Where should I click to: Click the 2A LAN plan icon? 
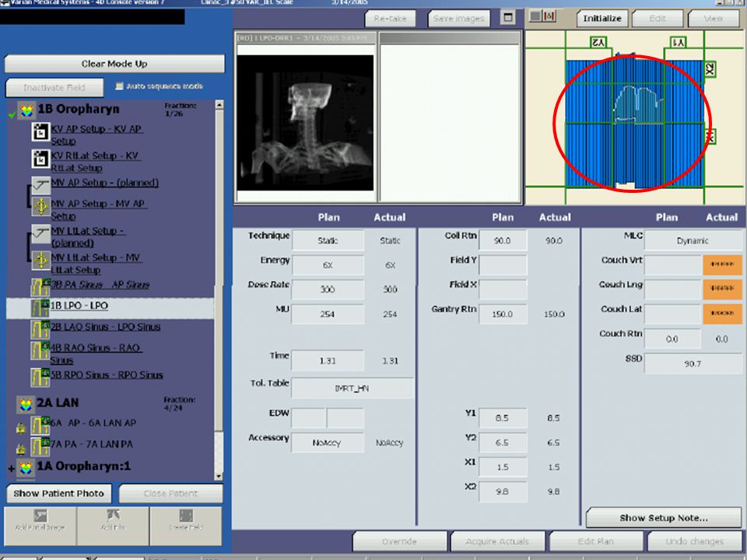[x=26, y=404]
